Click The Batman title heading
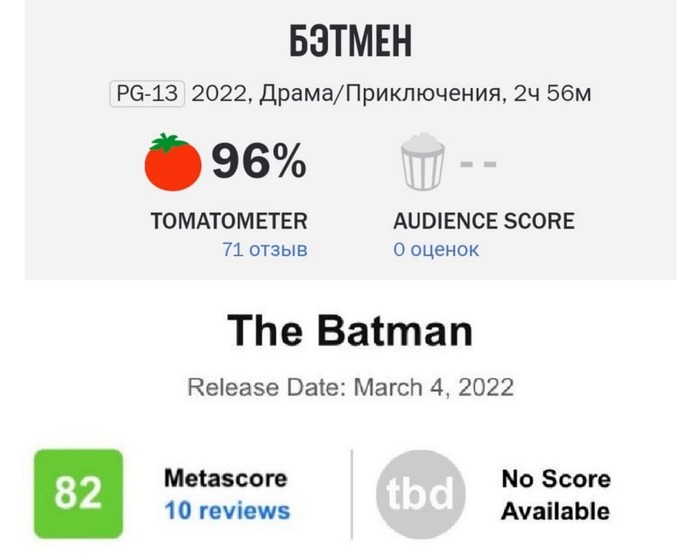 [x=350, y=331]
